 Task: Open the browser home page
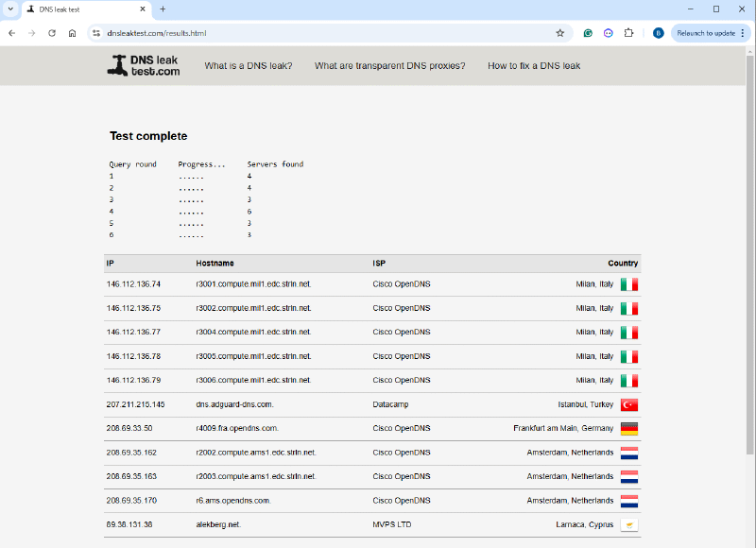72,32
